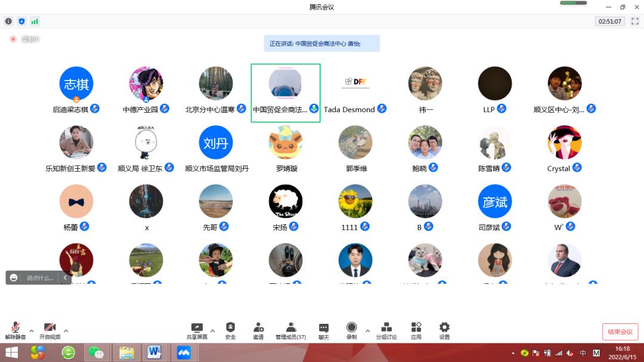The width and height of the screenshot is (644, 362).
Task: Click the 共享屏幕 share screen button
Action: (x=197, y=331)
